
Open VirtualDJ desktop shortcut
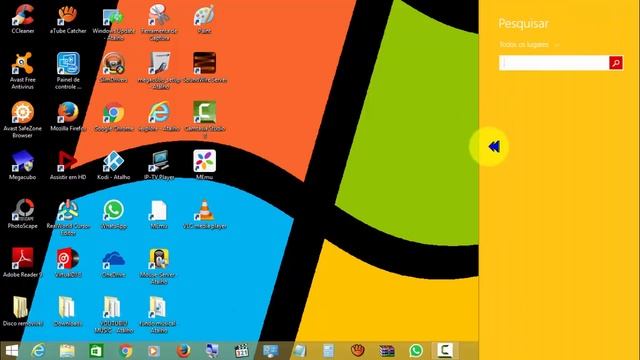(x=68, y=262)
